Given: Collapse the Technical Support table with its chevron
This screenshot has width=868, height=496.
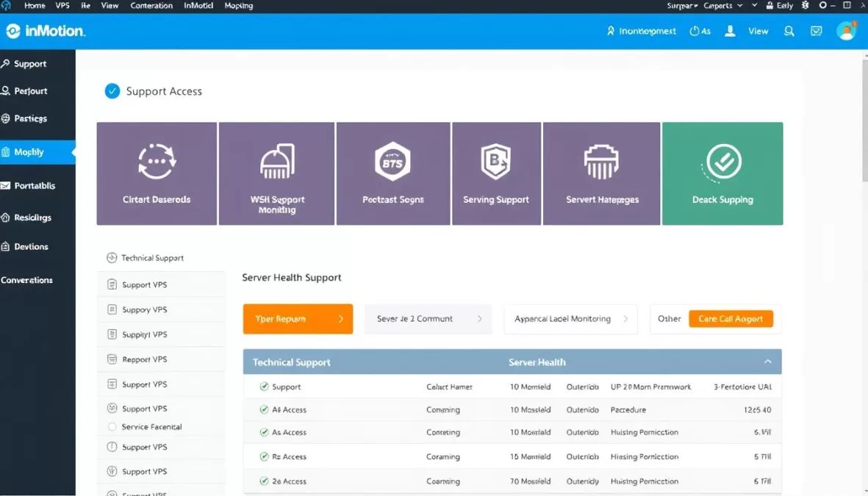Looking at the screenshot, I should point(768,362).
